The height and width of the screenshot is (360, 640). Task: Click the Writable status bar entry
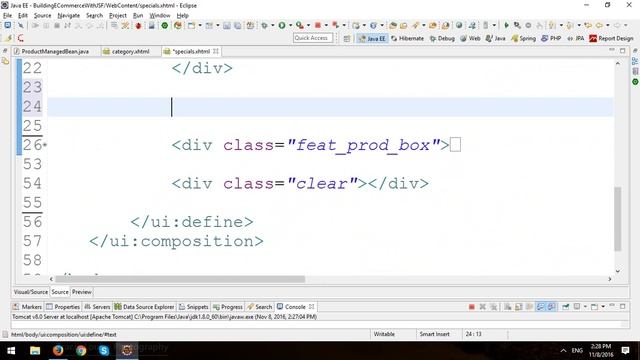pyautogui.click(x=384, y=334)
